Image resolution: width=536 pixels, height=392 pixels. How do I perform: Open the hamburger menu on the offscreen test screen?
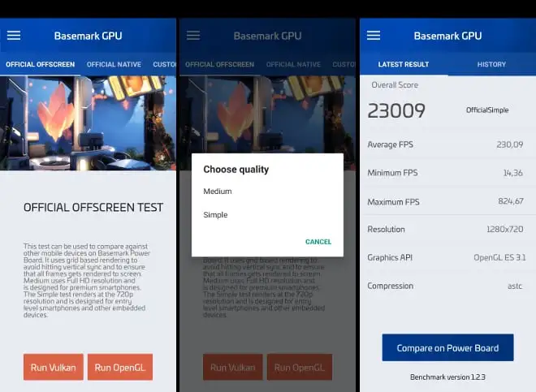tap(14, 36)
